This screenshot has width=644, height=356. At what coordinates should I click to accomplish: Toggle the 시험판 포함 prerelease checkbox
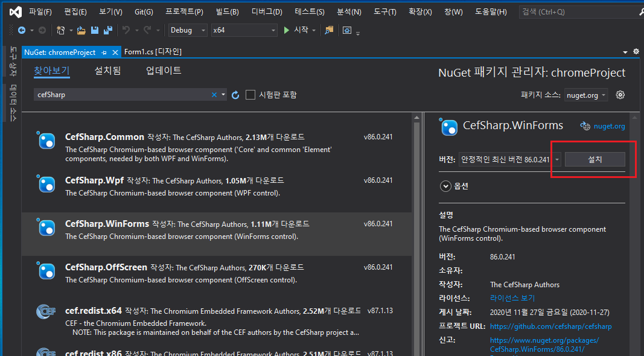coord(250,95)
